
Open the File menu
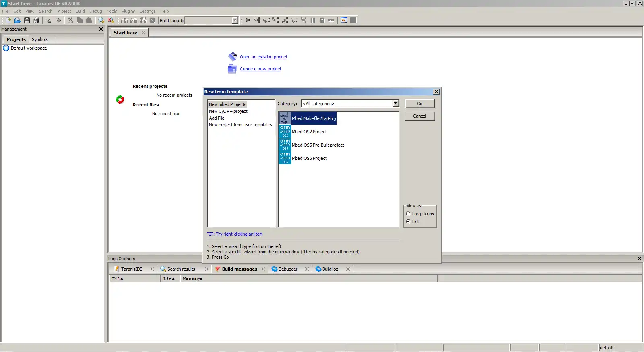(5, 11)
